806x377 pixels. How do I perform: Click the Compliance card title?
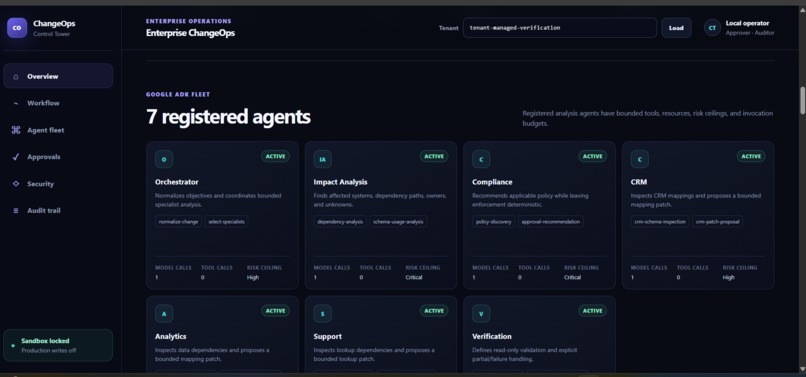click(x=492, y=182)
